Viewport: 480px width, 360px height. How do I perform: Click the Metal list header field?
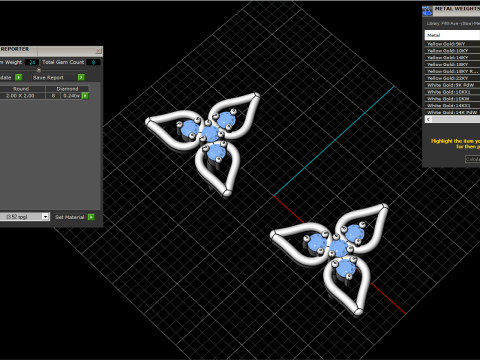point(452,35)
